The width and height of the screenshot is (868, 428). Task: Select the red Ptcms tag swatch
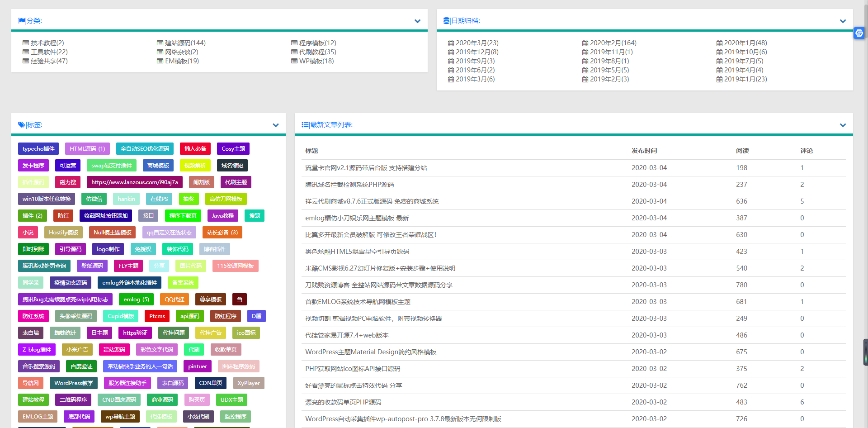(157, 316)
